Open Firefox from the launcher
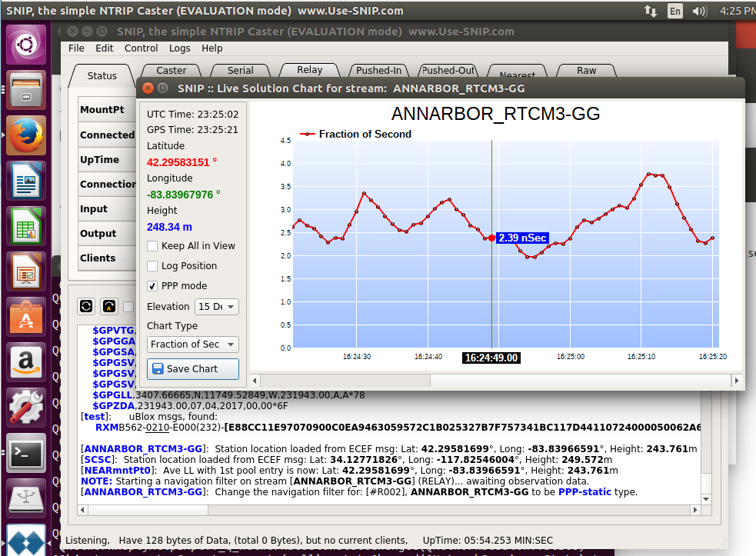The height and width of the screenshot is (556, 756). (26, 135)
